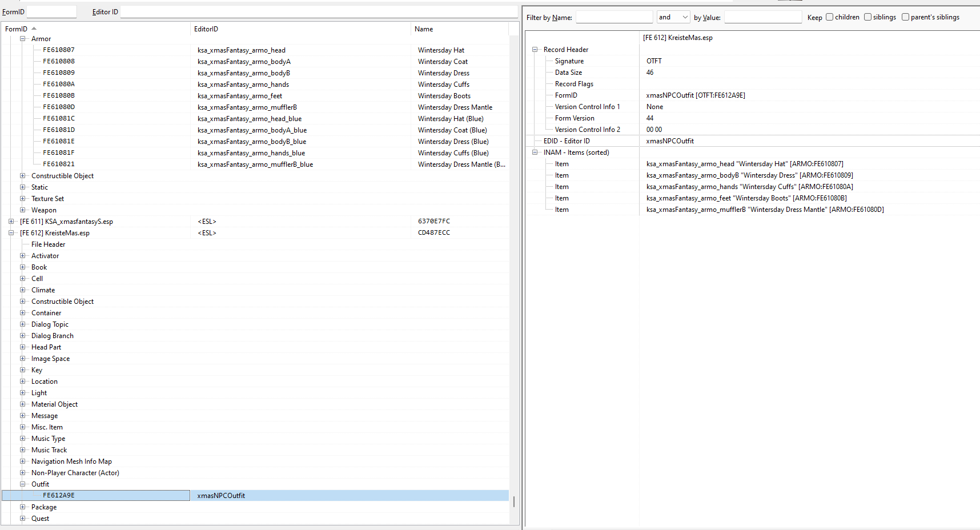This screenshot has height=530, width=980.
Task: Select the Material Object group
Action: coord(54,404)
